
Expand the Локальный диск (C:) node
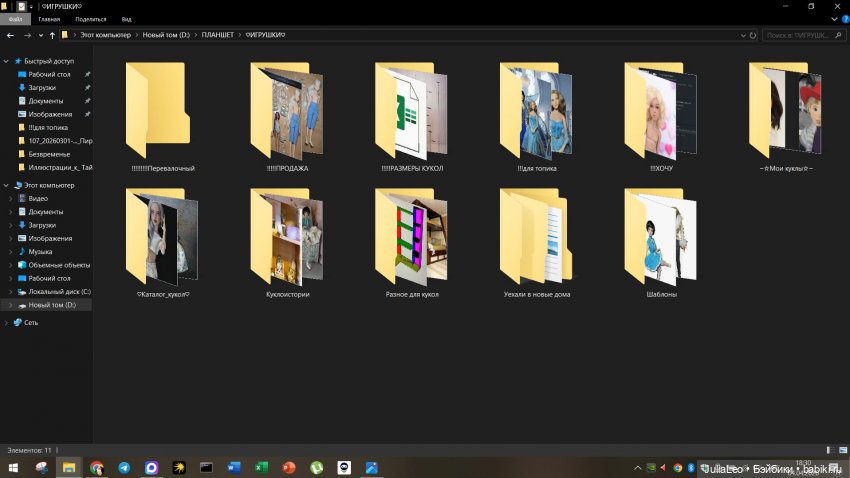[10, 291]
